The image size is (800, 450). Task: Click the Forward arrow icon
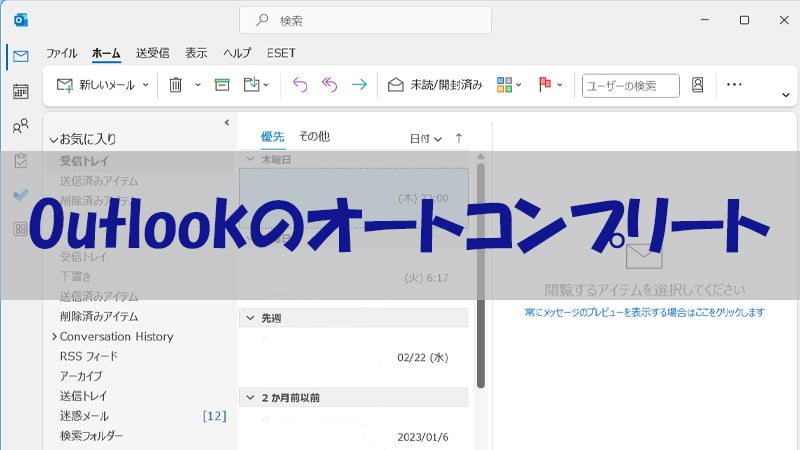[359, 85]
